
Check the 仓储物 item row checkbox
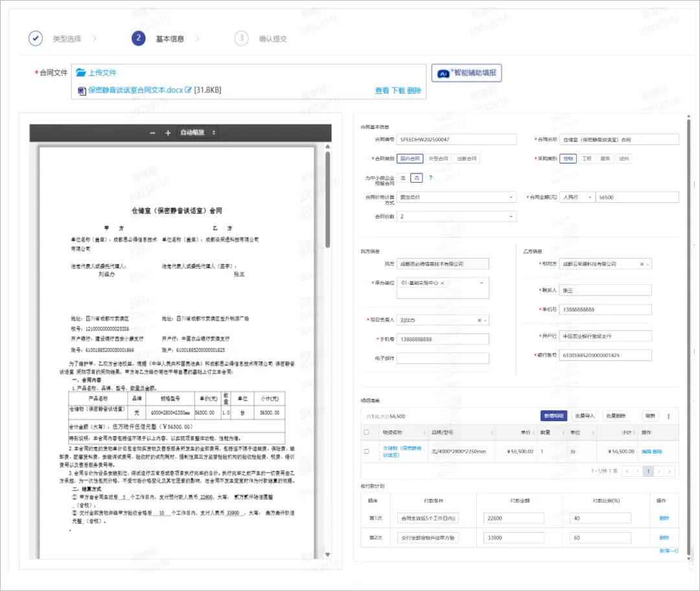click(x=367, y=451)
